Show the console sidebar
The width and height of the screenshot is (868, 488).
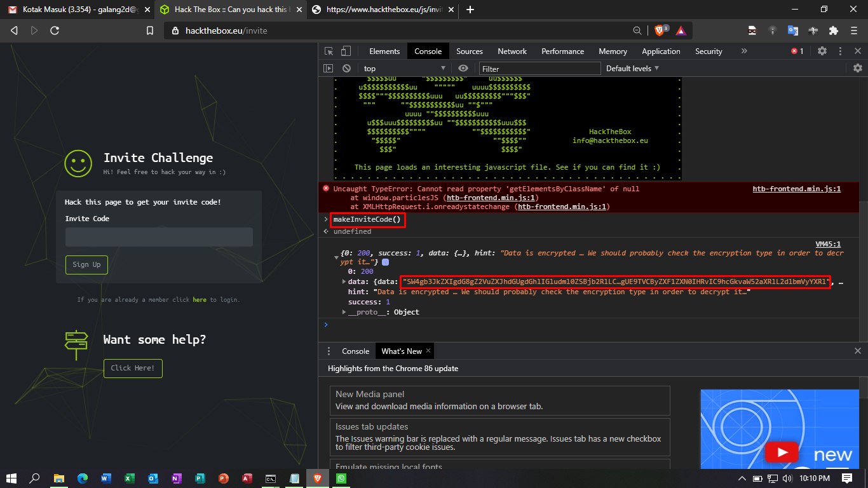(329, 68)
